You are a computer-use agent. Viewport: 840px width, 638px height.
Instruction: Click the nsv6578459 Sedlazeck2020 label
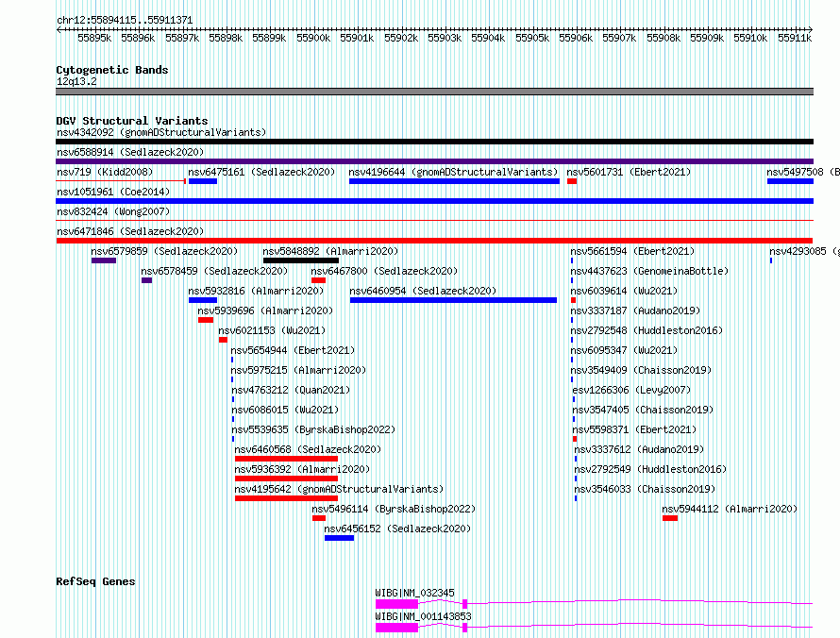(x=214, y=271)
